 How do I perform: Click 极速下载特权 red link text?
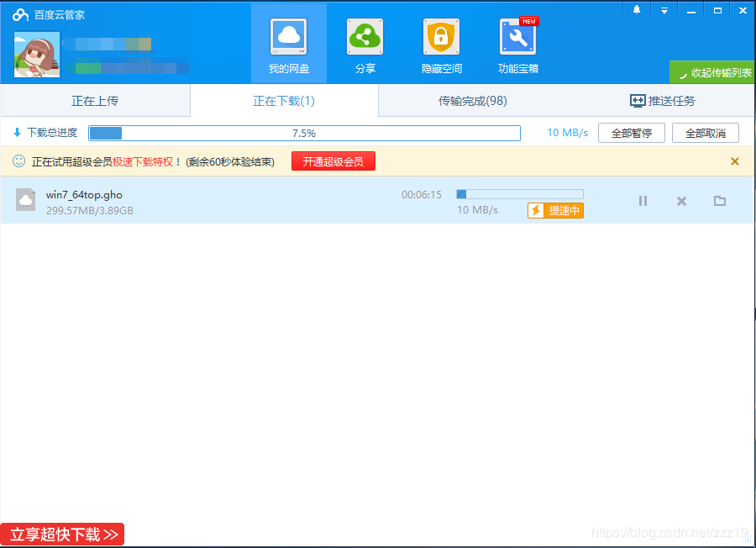click(x=143, y=161)
